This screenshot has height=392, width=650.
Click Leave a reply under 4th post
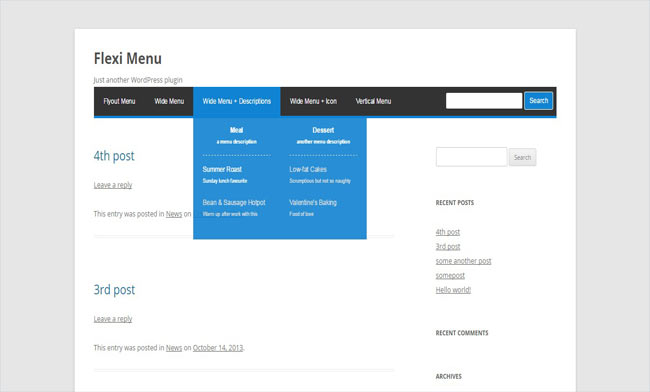click(x=113, y=185)
